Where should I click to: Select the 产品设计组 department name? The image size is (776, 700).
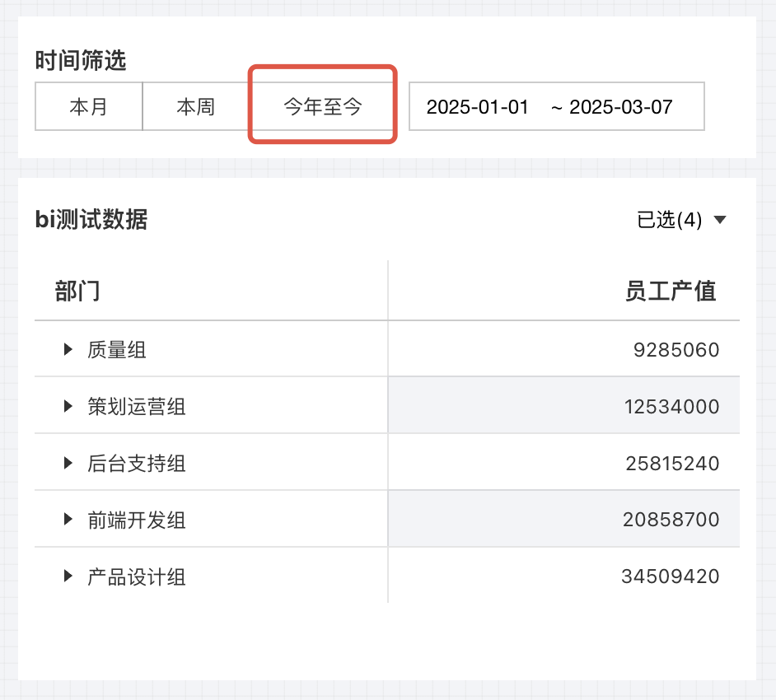pyautogui.click(x=137, y=576)
